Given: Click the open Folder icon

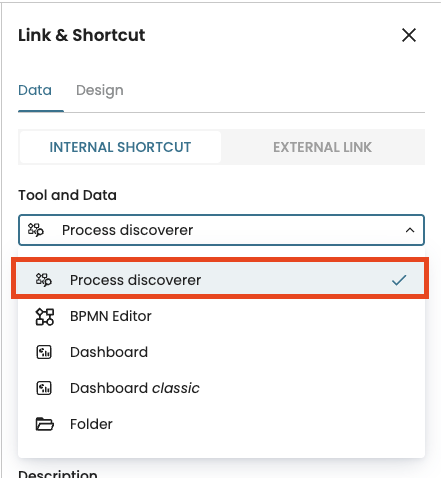Looking at the screenshot, I should pos(44,424).
